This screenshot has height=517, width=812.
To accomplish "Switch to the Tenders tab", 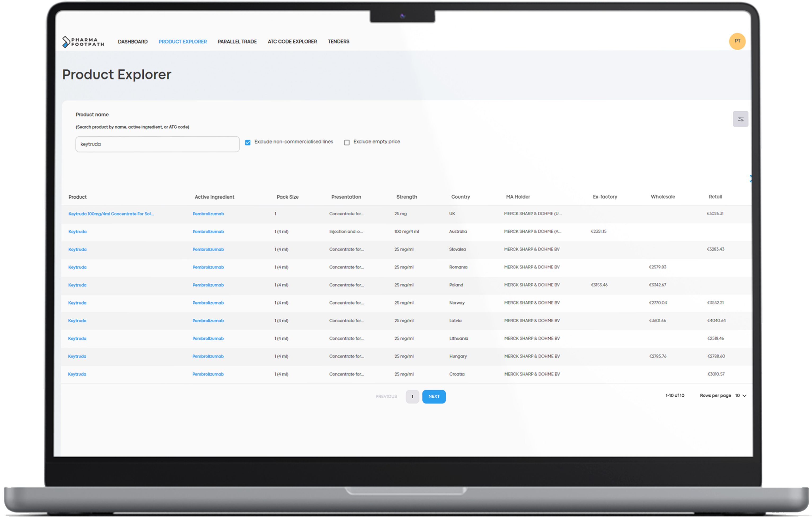I will (x=339, y=41).
